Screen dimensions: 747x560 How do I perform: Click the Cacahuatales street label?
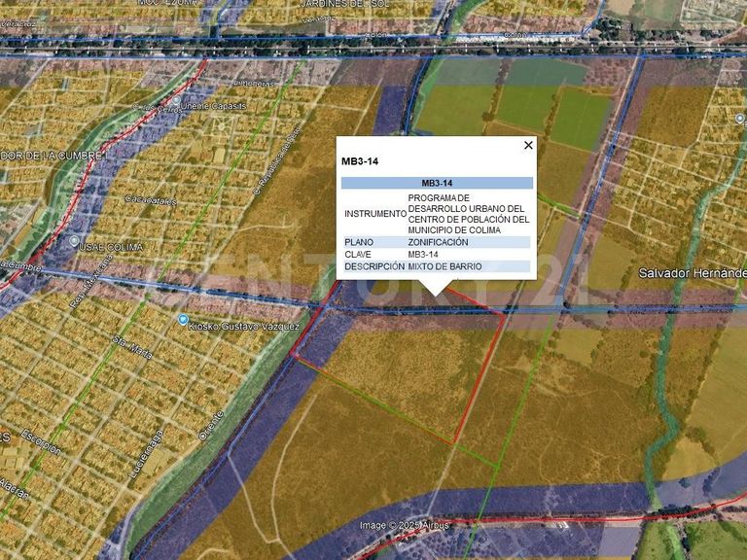point(151,200)
